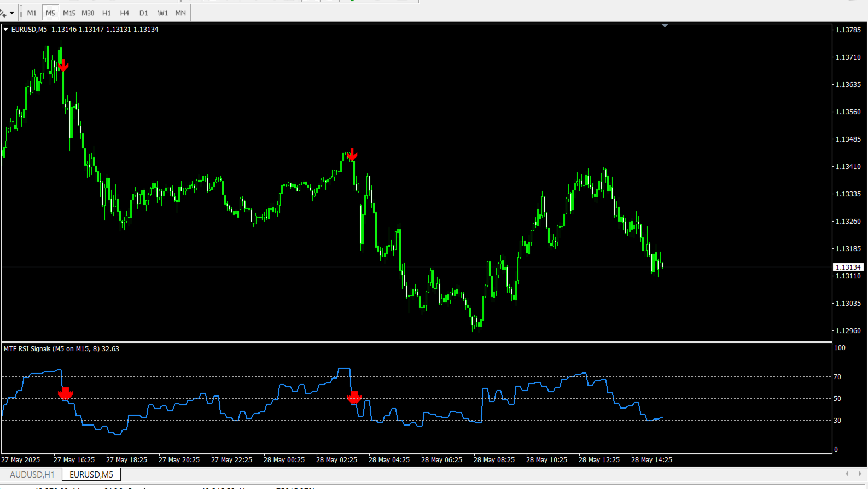Select the M5 timeframe button
The image size is (868, 489).
[50, 13]
